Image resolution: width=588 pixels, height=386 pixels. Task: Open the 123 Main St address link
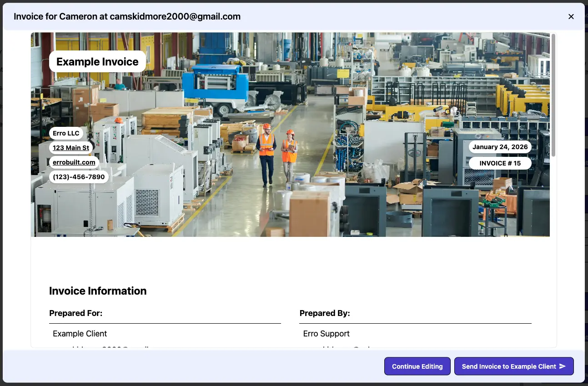(70, 148)
